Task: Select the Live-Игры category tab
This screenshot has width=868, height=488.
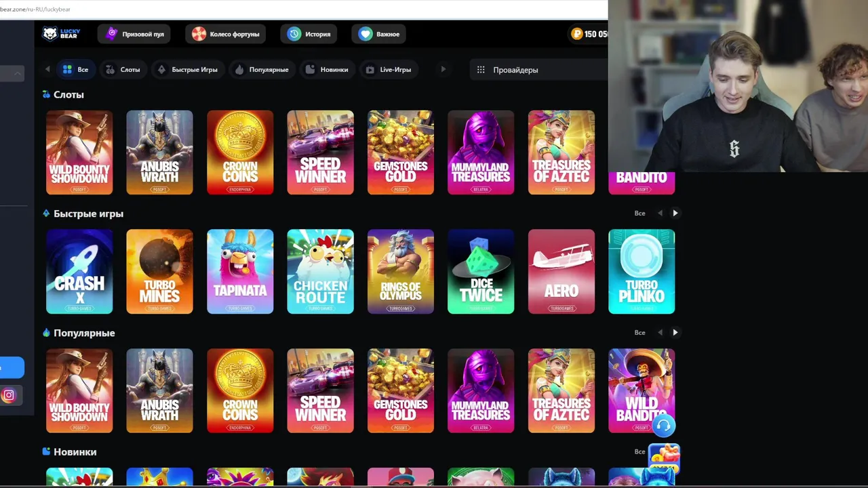Action: [389, 70]
